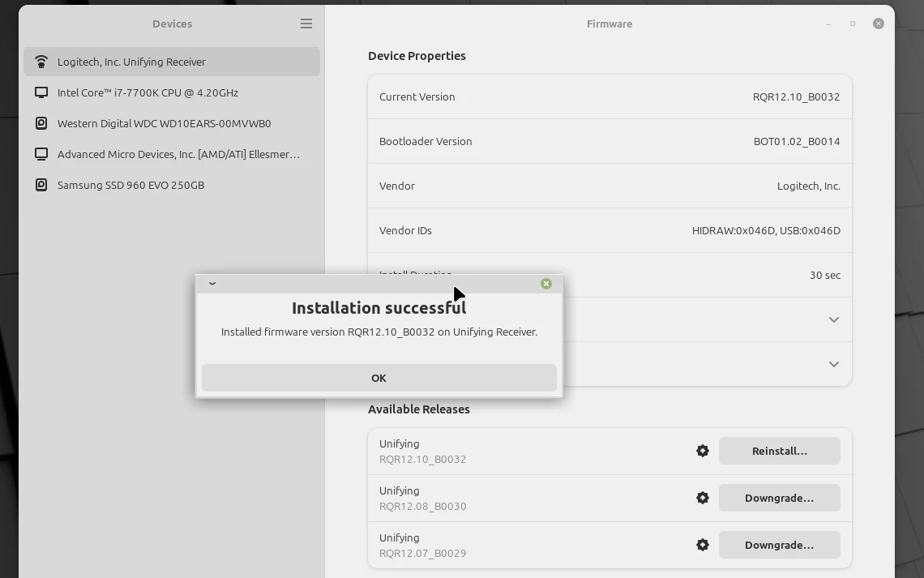This screenshot has height=578, width=924.
Task: Click the CPU icon beside Intel Core i7-7700K
Action: [x=41, y=92]
